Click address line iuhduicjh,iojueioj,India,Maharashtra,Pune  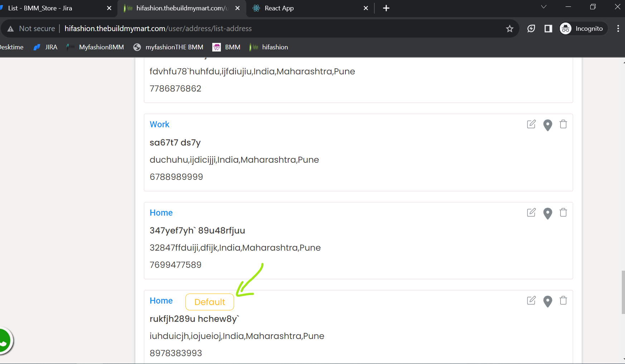click(237, 336)
